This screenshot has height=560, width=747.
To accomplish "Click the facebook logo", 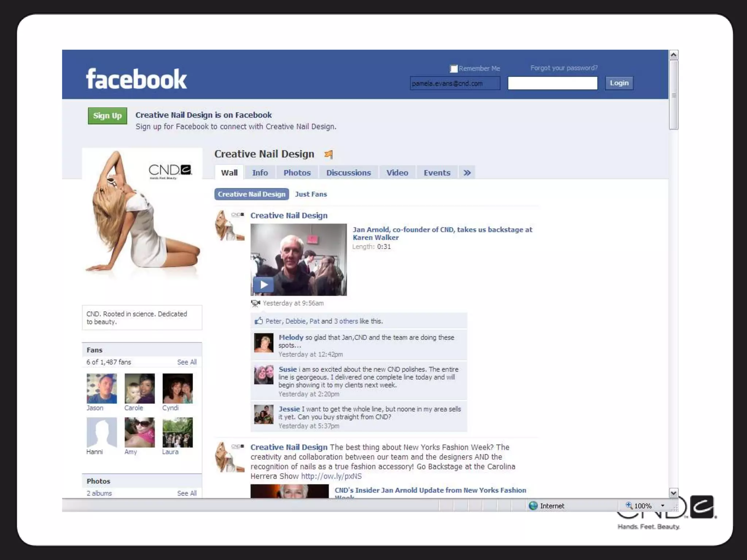I will [136, 79].
